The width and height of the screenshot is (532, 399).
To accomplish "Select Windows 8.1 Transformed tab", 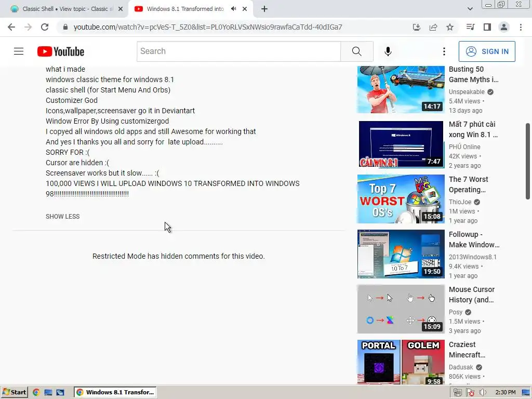I will click(x=185, y=9).
